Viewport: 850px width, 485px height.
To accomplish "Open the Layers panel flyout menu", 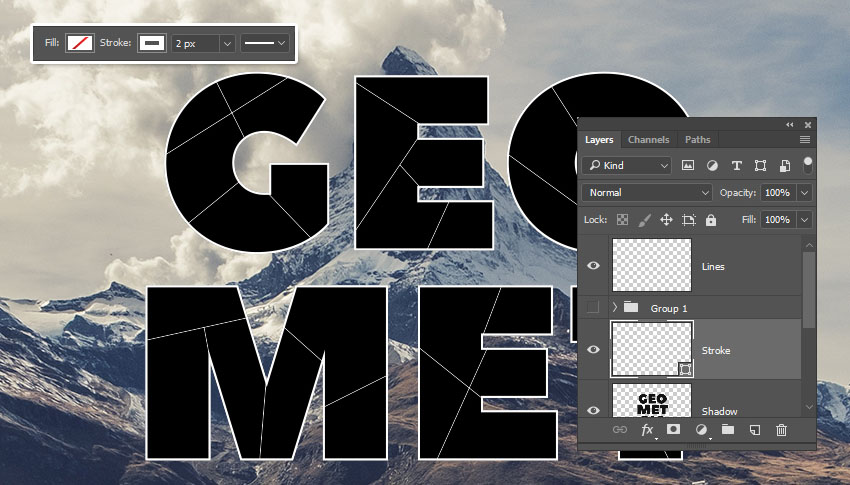I will pyautogui.click(x=804, y=140).
